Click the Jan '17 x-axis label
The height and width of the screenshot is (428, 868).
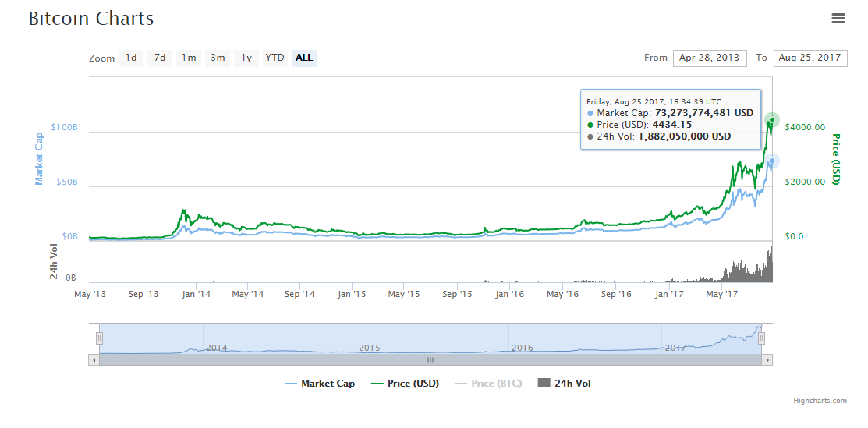tap(670, 294)
